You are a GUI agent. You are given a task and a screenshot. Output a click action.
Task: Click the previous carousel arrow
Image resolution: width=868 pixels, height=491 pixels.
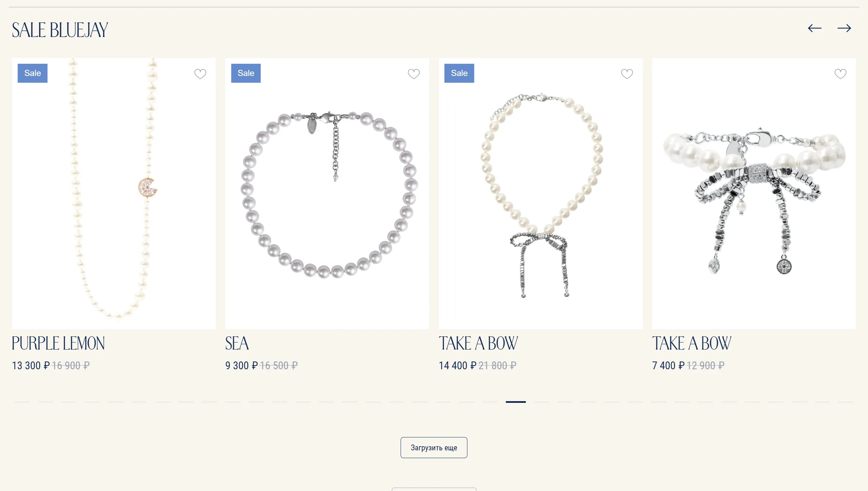pyautogui.click(x=814, y=28)
